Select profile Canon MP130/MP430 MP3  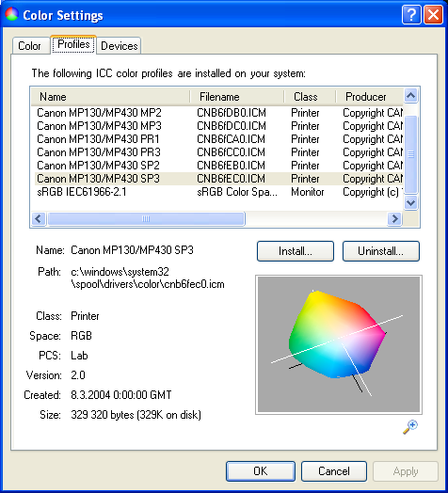99,126
